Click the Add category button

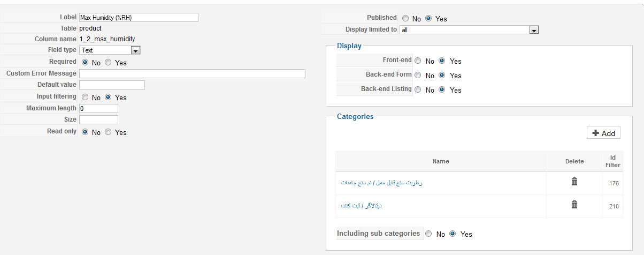[x=603, y=133]
